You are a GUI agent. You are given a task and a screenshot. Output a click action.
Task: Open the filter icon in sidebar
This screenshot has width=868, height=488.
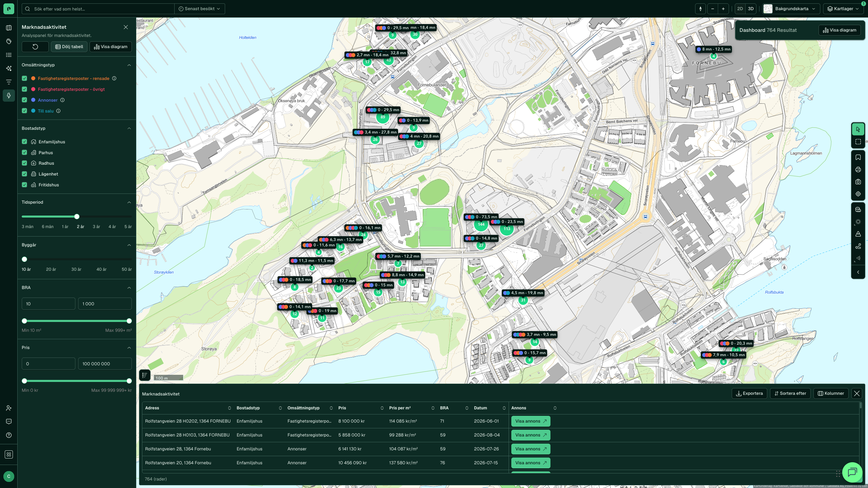(x=9, y=82)
